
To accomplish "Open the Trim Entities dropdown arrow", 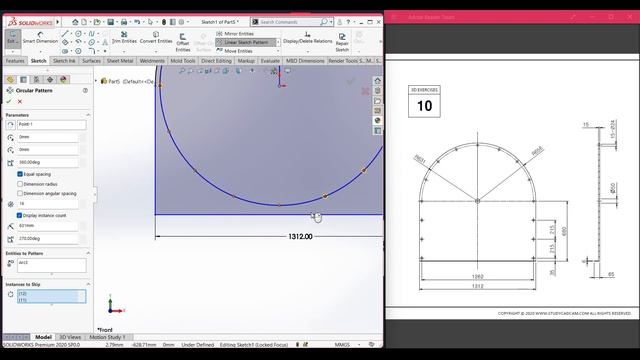I will coord(124,51).
